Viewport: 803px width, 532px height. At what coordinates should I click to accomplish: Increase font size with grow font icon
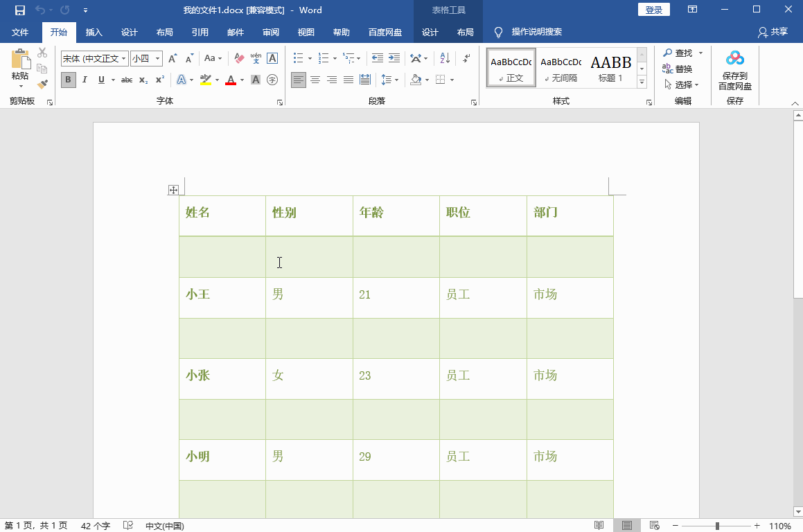pos(173,58)
